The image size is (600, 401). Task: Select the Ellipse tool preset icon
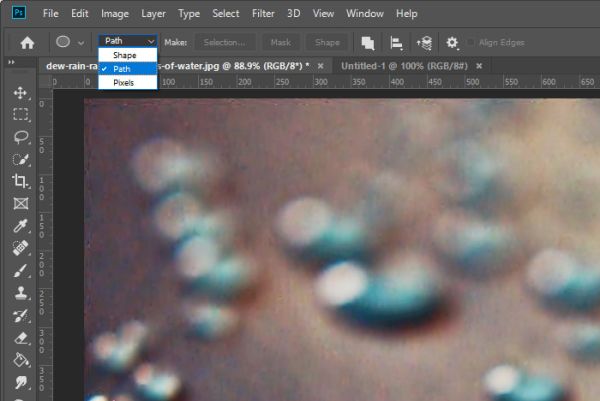63,42
